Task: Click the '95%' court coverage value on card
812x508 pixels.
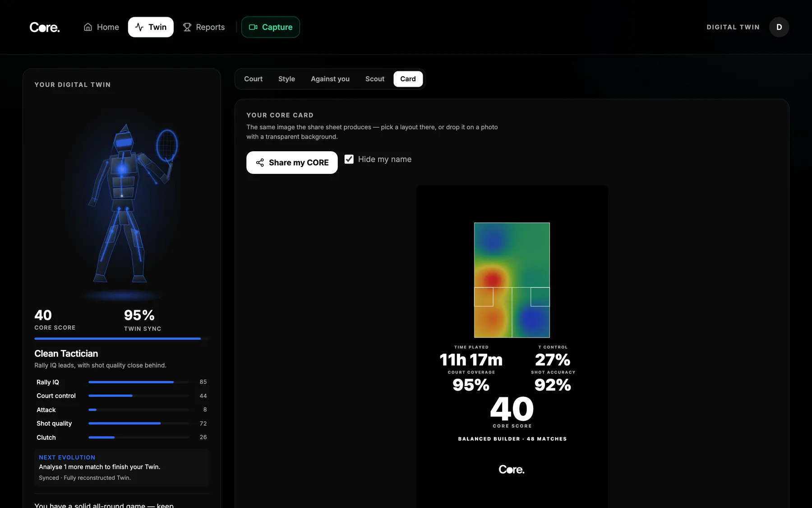Action: (x=471, y=385)
